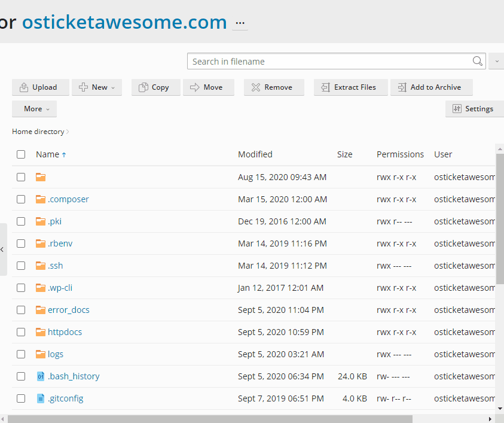Viewport: 504px width, 423px height.
Task: Collapse the left sidebar handle
Action: pos(2,249)
